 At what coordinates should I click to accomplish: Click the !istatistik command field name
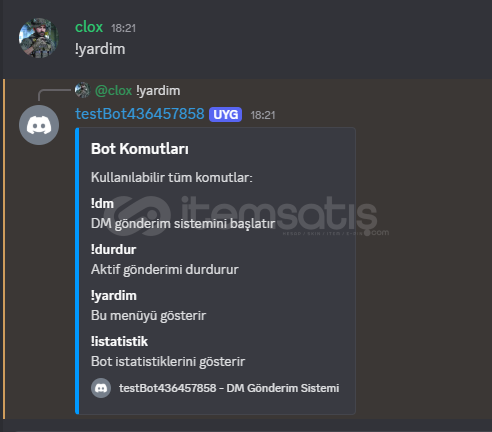tap(119, 341)
